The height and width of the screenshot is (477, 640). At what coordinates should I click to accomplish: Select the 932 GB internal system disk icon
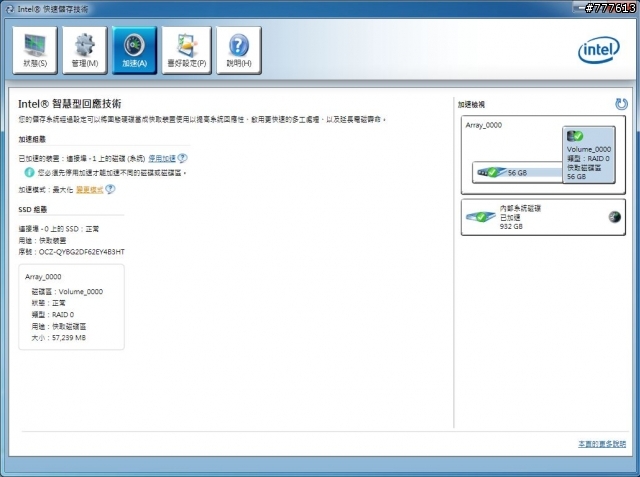point(481,216)
